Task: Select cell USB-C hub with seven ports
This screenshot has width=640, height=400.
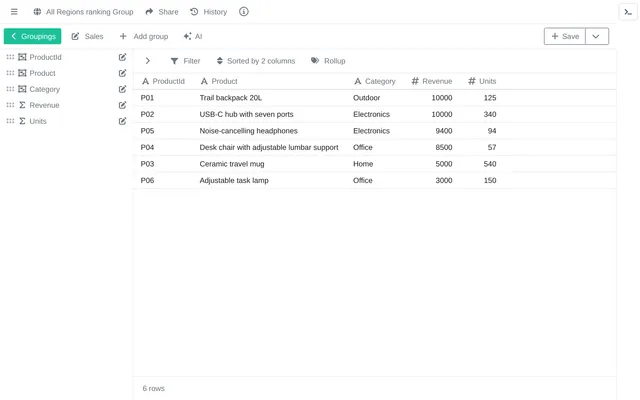Action: click(x=247, y=114)
